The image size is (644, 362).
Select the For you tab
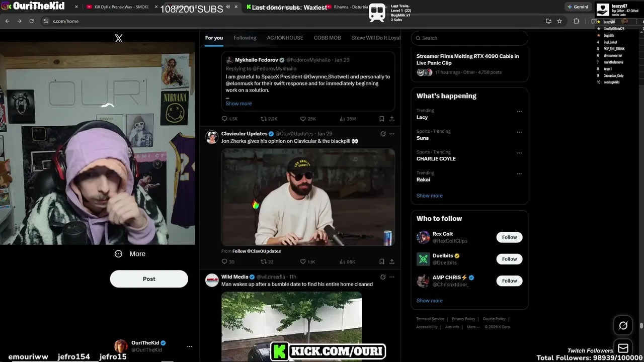pos(214,38)
